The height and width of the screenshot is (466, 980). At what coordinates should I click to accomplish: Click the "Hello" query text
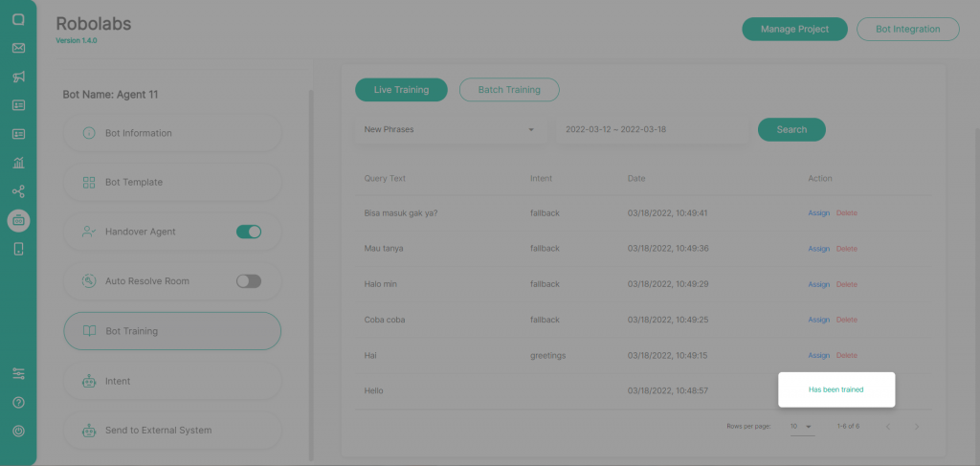click(x=374, y=391)
